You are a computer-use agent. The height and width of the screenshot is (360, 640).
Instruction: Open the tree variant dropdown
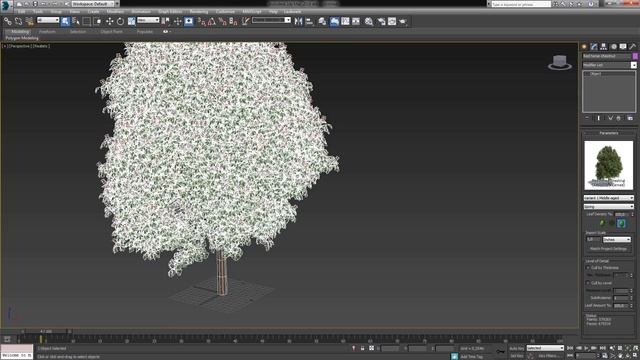pyautogui.click(x=609, y=198)
